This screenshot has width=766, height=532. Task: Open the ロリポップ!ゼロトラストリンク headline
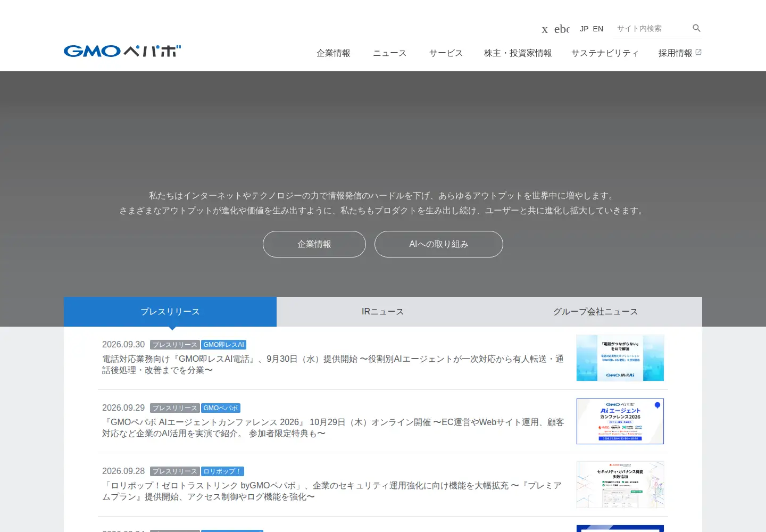point(333,491)
